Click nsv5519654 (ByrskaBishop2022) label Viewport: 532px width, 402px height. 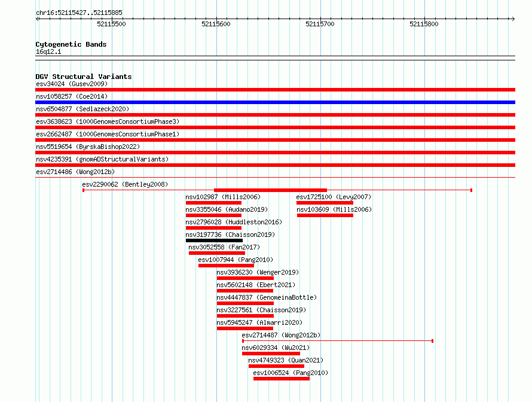tap(88, 147)
